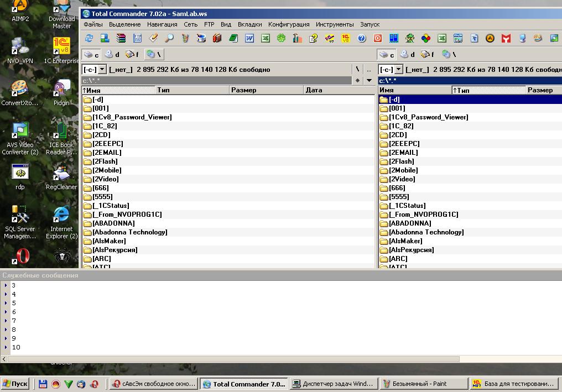Select drive c in right panel
The height and width of the screenshot is (392, 562).
tap(387, 55)
